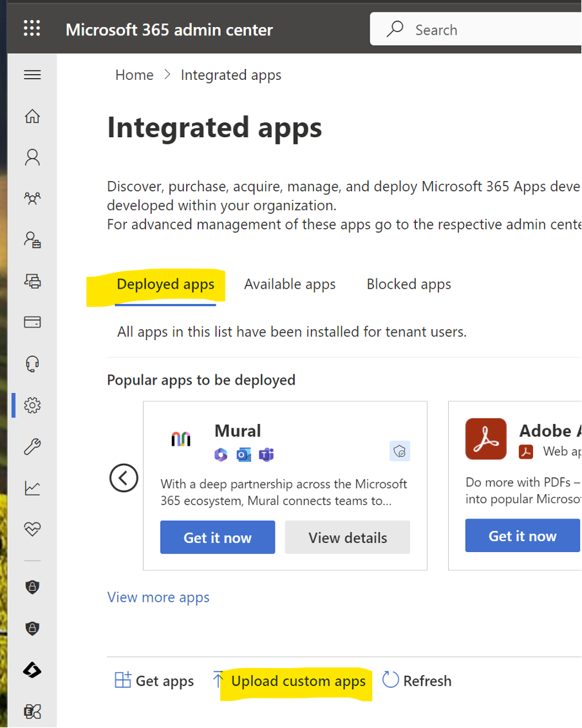Collapse the hamburger navigation menu

32,75
